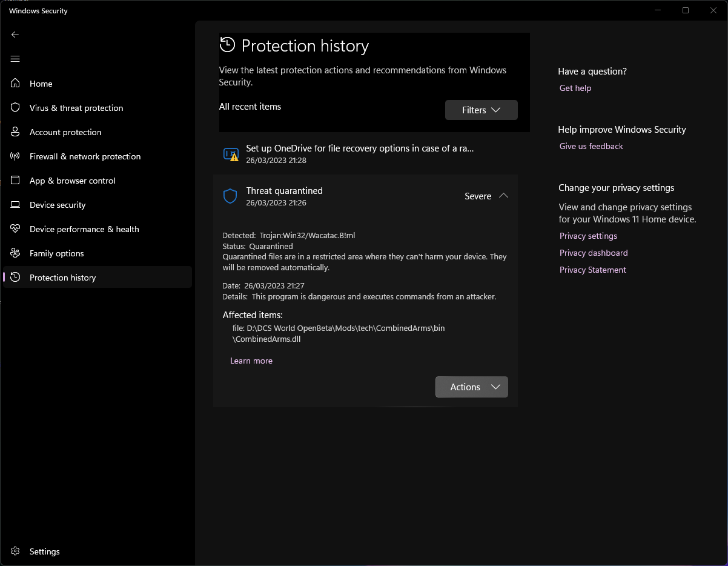
Task: Open Privacy Statement link
Action: click(593, 270)
